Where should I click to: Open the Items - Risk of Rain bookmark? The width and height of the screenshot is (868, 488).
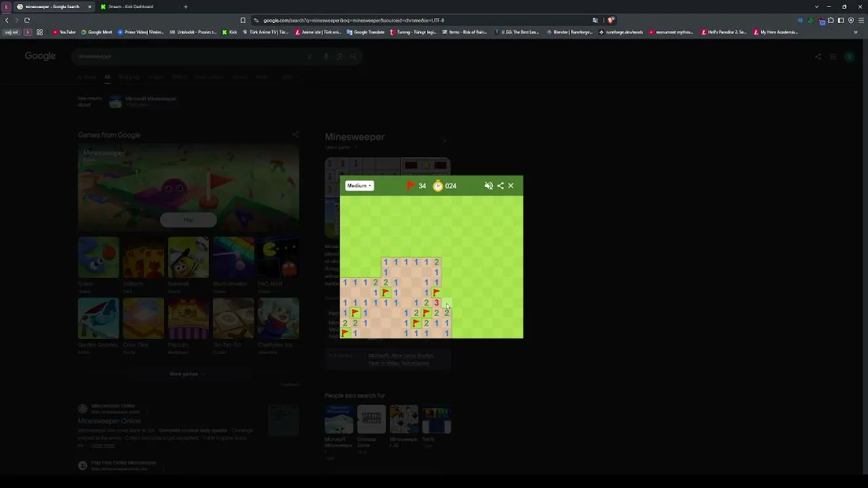pyautogui.click(x=464, y=32)
